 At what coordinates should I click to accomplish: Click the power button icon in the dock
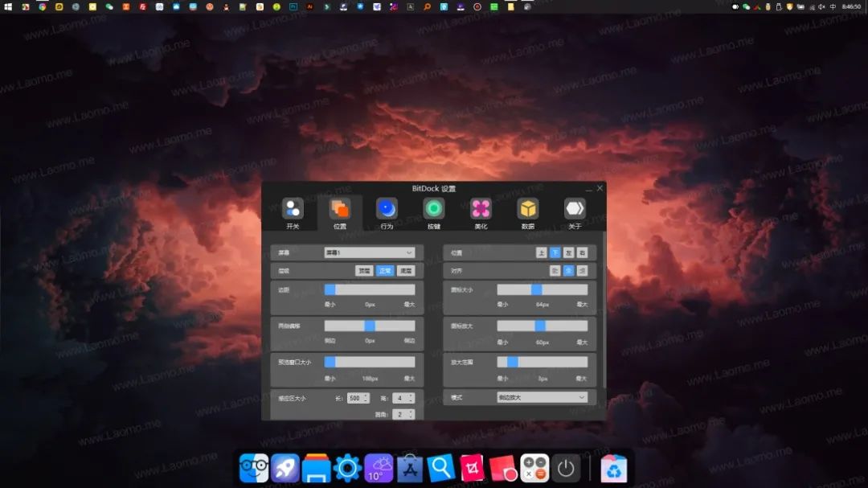[x=566, y=466]
